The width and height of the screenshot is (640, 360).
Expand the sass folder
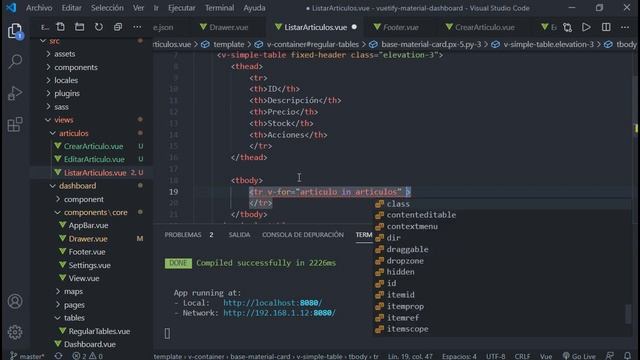(x=61, y=107)
